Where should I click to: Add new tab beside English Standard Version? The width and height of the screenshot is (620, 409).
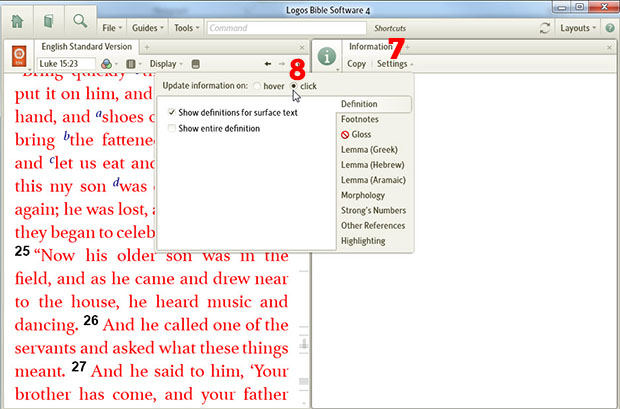(147, 47)
